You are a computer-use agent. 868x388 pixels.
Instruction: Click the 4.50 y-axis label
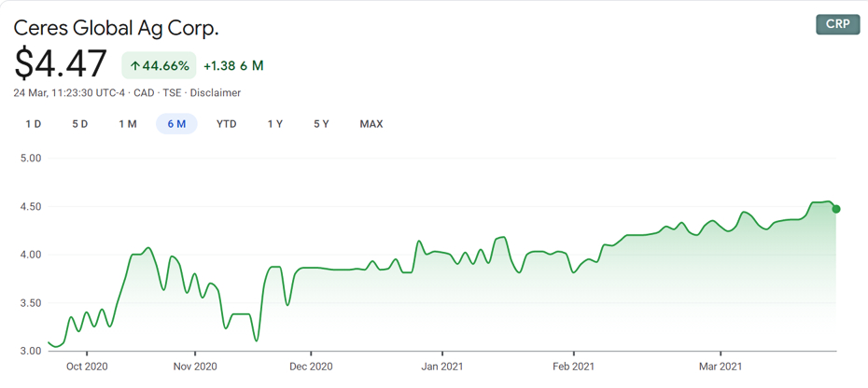pyautogui.click(x=32, y=206)
